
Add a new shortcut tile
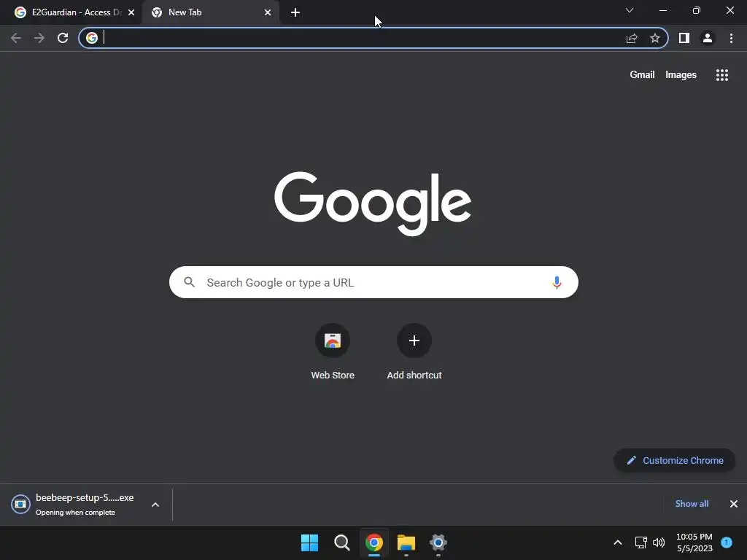[x=414, y=351]
